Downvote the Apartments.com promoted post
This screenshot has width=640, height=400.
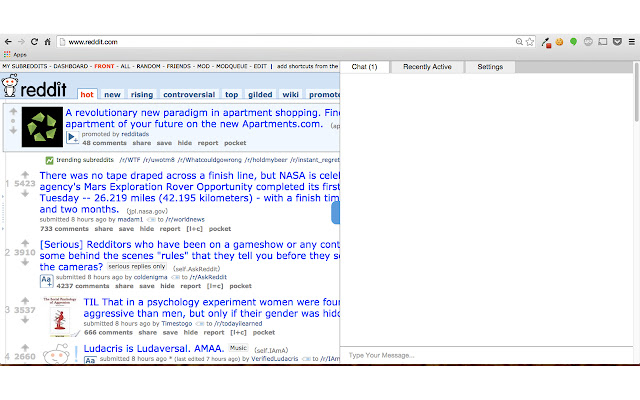pyautogui.click(x=13, y=131)
